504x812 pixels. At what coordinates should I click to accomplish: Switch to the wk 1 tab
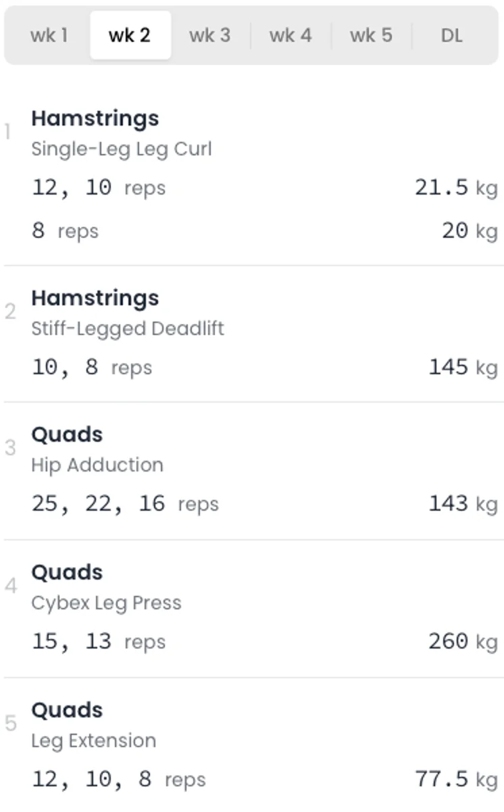point(49,35)
